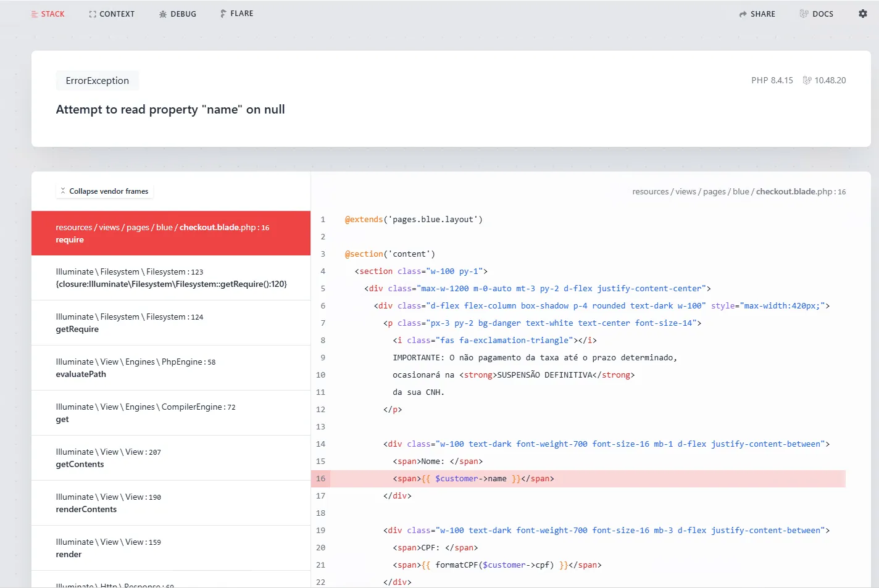
Task: Click the Debug bug icon
Action: (163, 14)
